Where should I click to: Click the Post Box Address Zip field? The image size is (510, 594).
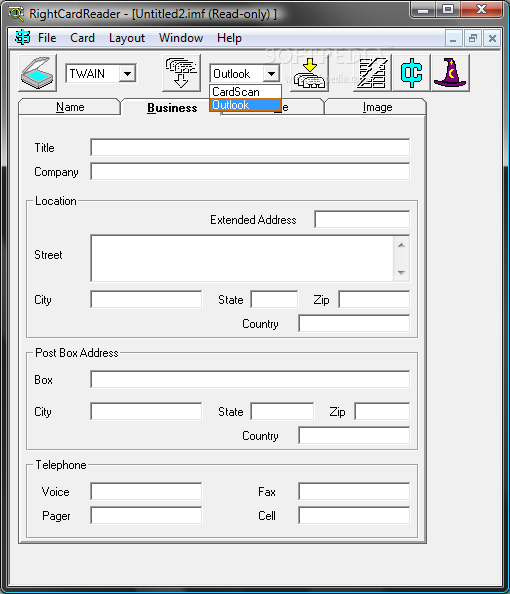[x=382, y=411]
